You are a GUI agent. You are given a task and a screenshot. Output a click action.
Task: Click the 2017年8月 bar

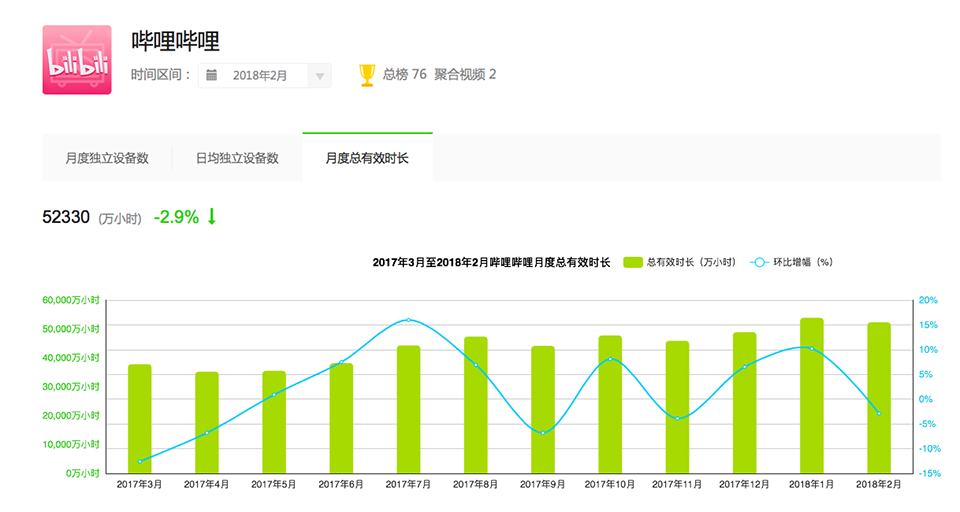pyautogui.click(x=476, y=405)
